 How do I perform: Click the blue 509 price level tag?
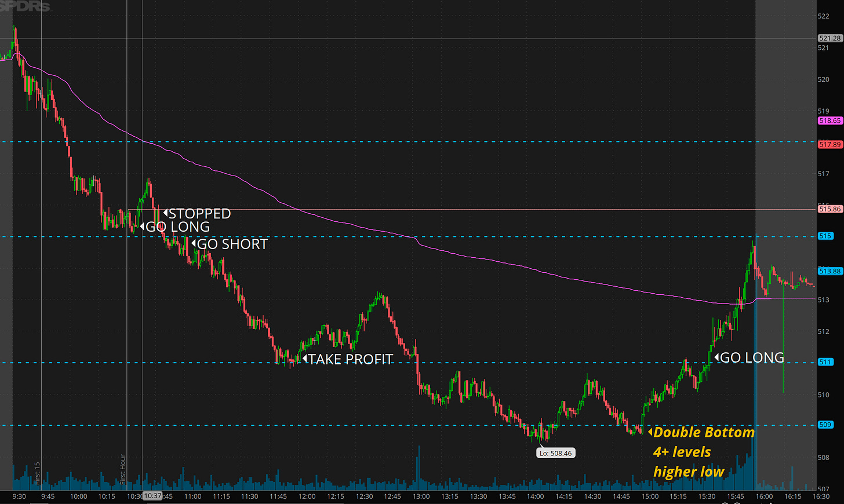(x=825, y=425)
